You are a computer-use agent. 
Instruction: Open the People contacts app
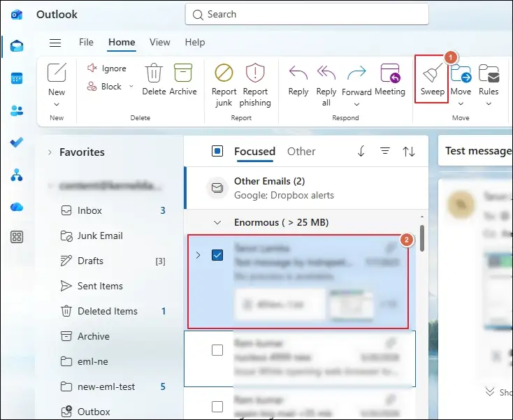click(17, 111)
